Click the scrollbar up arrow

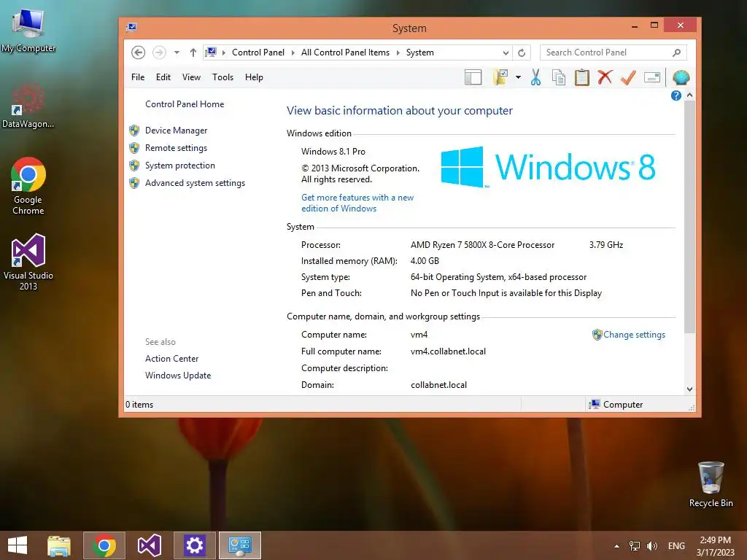click(x=689, y=96)
